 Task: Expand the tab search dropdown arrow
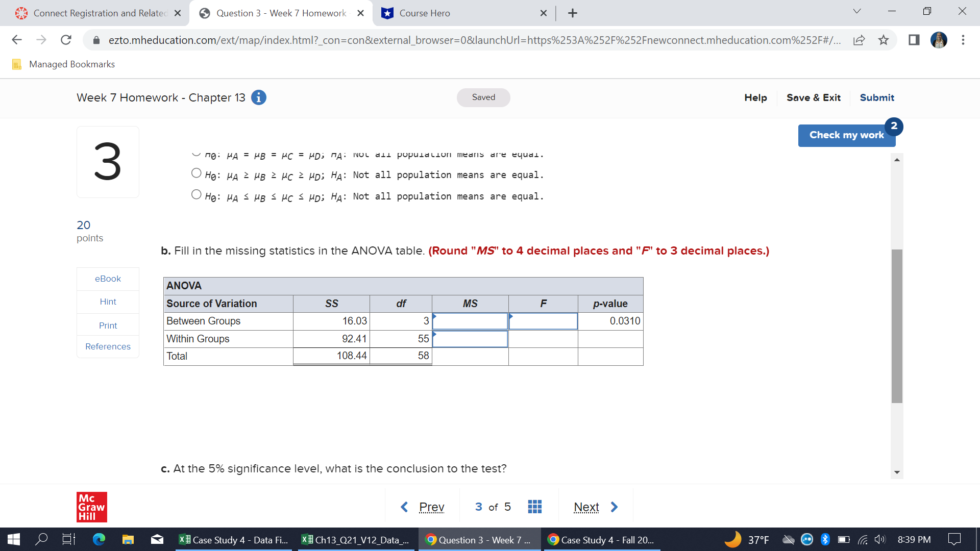856,12
